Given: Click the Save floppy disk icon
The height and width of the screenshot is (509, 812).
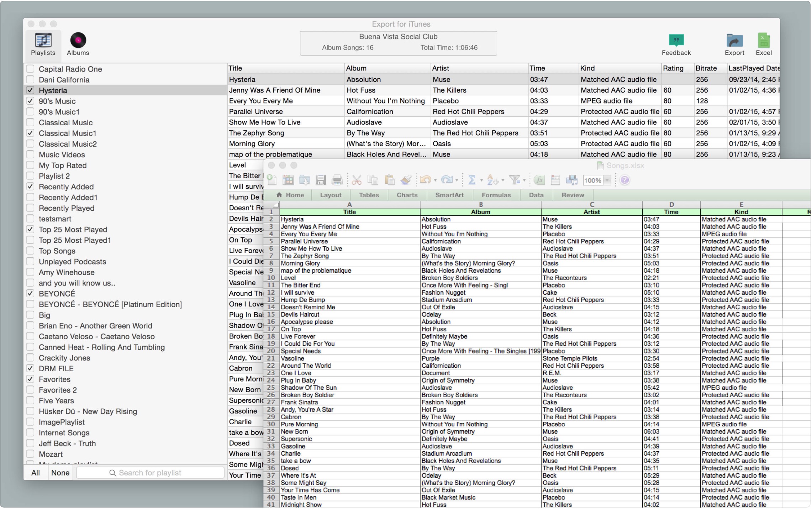Looking at the screenshot, I should [321, 180].
